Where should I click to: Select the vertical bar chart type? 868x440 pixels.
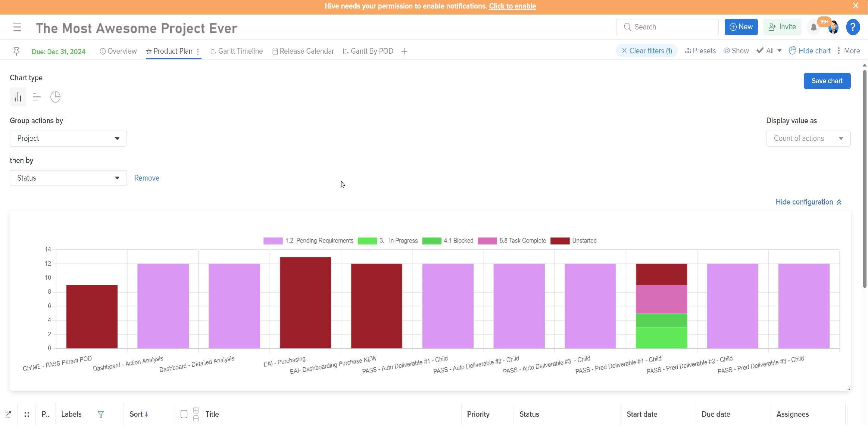[18, 97]
